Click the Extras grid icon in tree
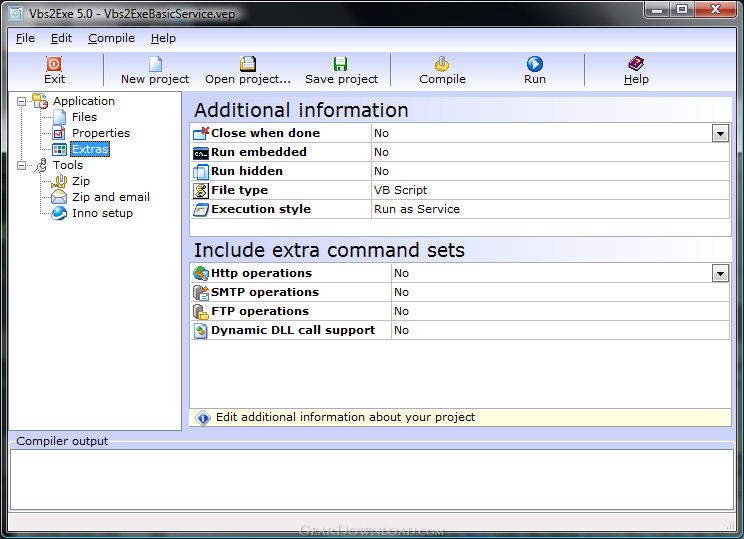 click(x=59, y=149)
